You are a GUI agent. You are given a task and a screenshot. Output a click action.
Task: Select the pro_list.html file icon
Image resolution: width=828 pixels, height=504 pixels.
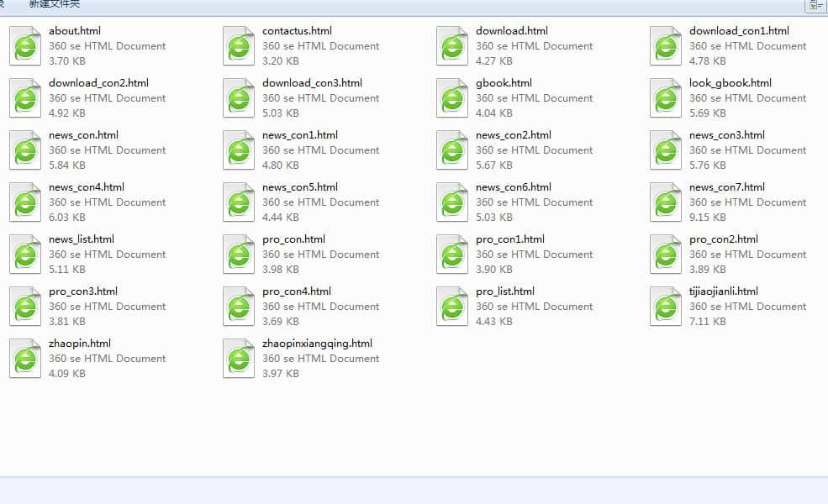tap(452, 307)
